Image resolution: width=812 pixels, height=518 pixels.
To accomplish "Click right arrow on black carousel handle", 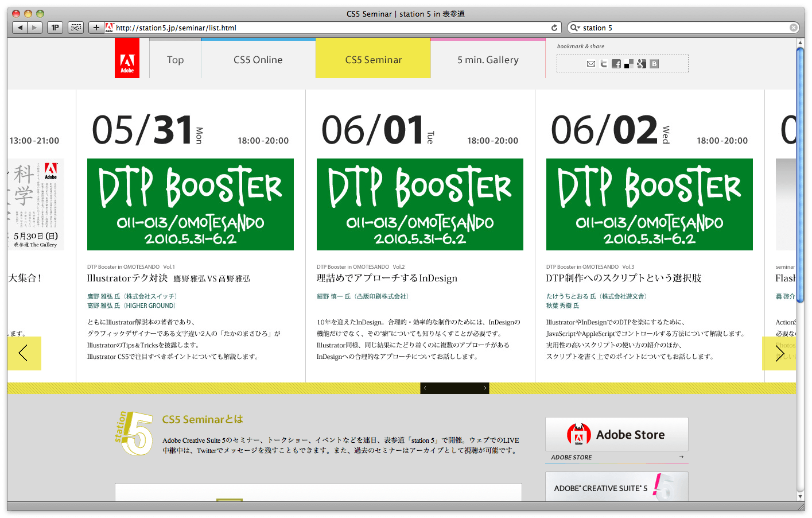I will (485, 388).
